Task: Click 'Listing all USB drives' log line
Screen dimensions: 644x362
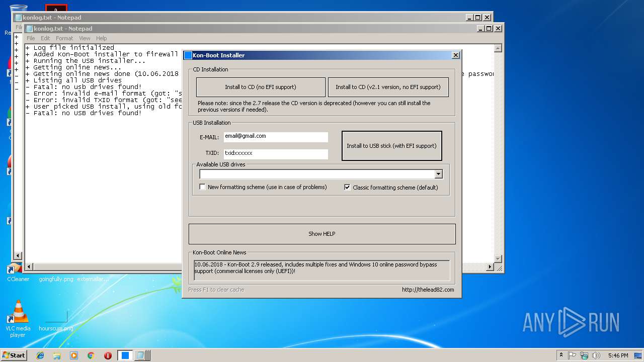Action: 74,80
